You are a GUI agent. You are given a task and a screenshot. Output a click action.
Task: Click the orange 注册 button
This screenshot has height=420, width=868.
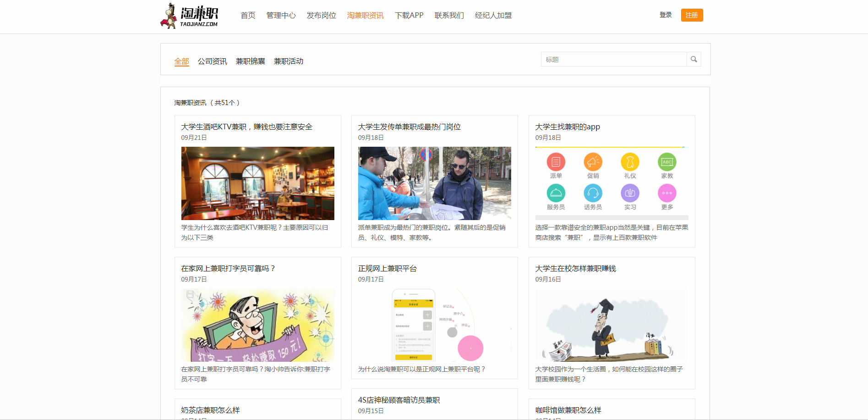pos(692,15)
